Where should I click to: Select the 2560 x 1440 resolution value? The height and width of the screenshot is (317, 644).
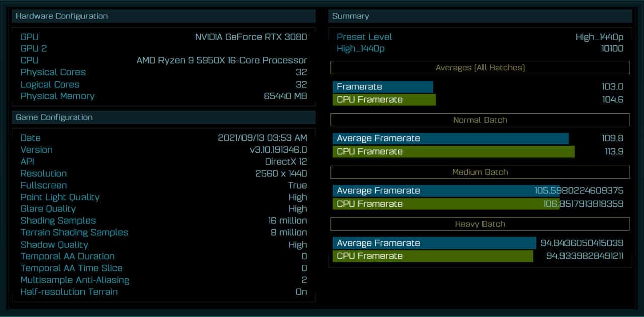pos(281,174)
